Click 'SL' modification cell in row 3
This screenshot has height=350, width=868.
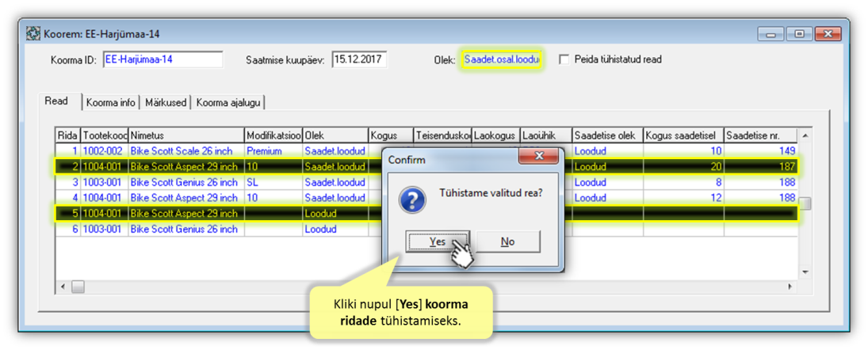[x=273, y=182]
